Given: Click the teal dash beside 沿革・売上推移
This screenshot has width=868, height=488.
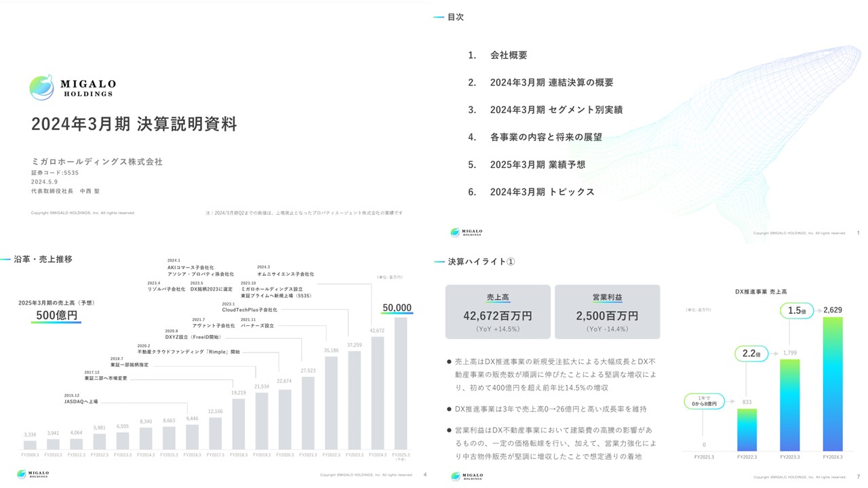Looking at the screenshot, I should pos(7,258).
